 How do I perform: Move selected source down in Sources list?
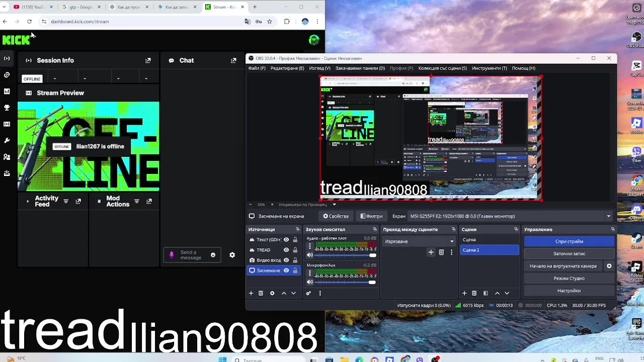click(x=293, y=293)
